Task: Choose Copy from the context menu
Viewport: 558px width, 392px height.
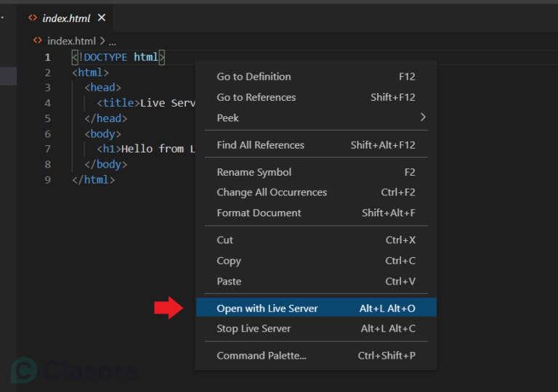Action: click(316, 261)
